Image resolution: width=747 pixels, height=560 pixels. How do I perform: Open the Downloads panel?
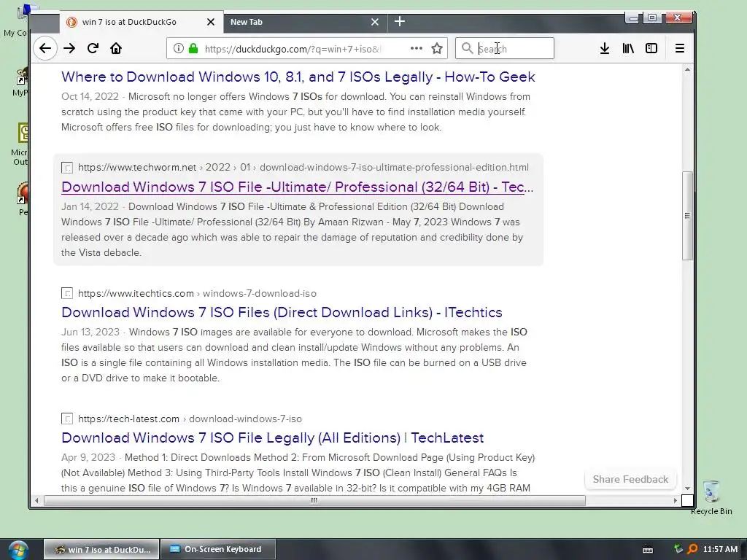tap(605, 48)
